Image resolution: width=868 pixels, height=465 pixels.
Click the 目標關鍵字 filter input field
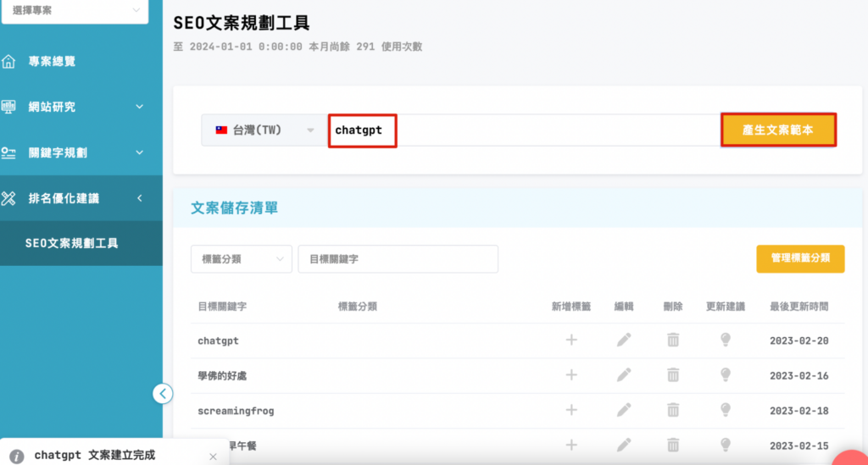tap(398, 259)
